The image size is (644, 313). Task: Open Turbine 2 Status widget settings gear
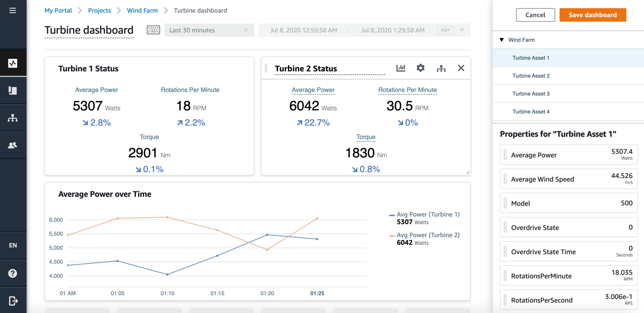point(421,68)
